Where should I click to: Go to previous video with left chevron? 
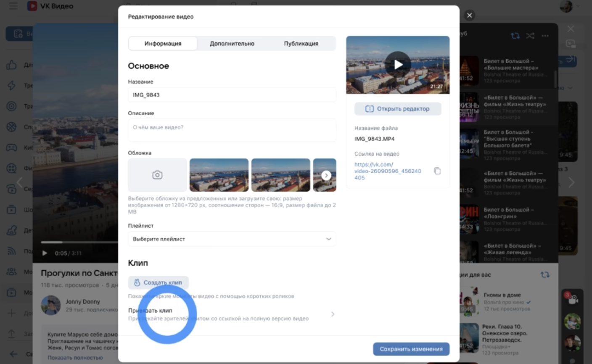20,182
